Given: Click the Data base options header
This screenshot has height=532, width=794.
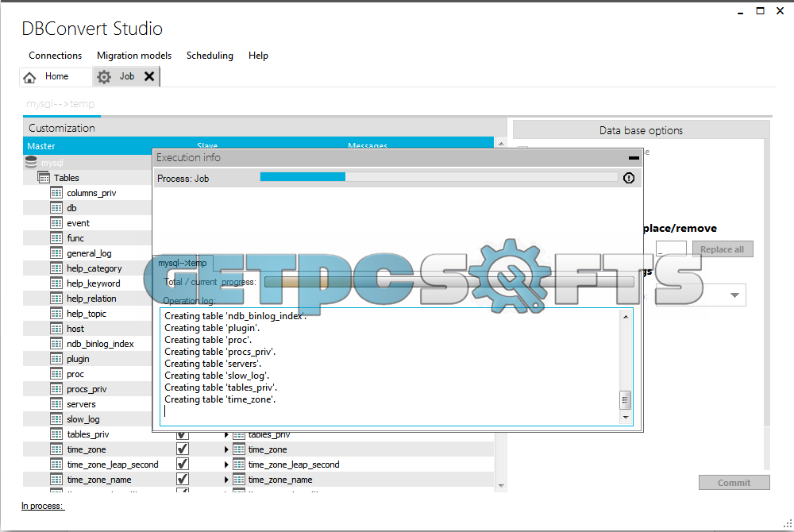Looking at the screenshot, I should [x=641, y=130].
